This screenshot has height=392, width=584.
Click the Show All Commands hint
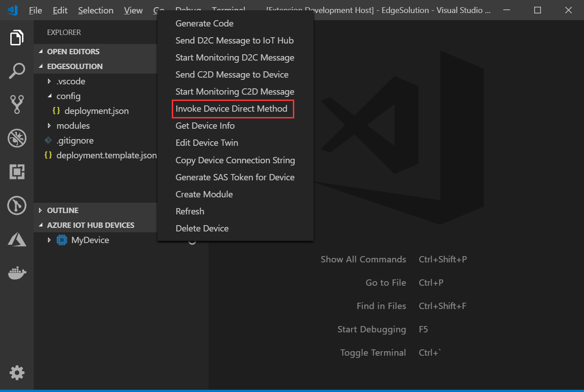(363, 259)
